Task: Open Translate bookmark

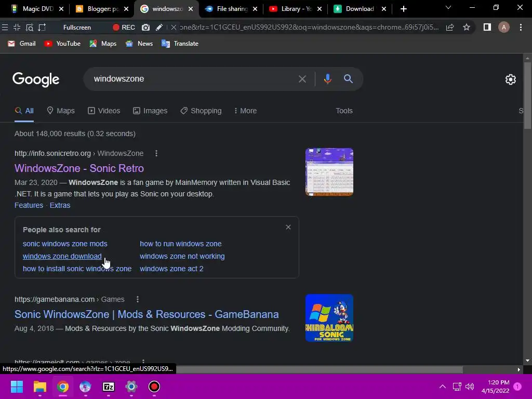Action: [x=180, y=44]
